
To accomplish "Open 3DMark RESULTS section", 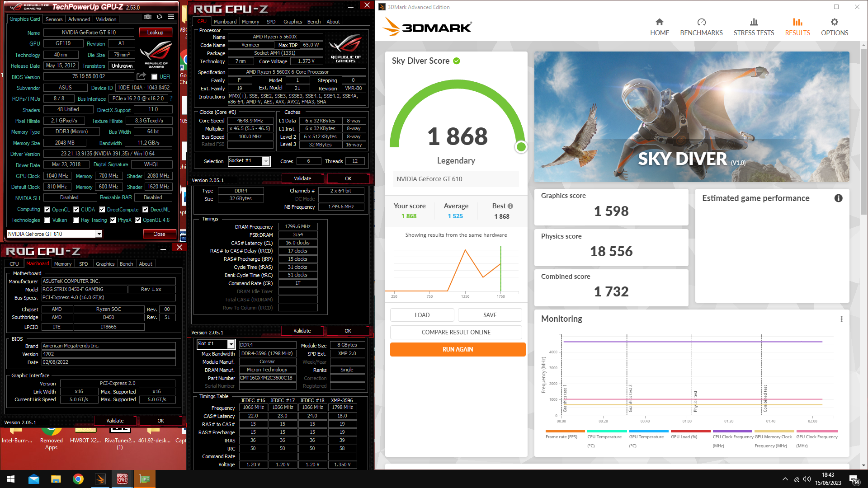I will point(797,27).
